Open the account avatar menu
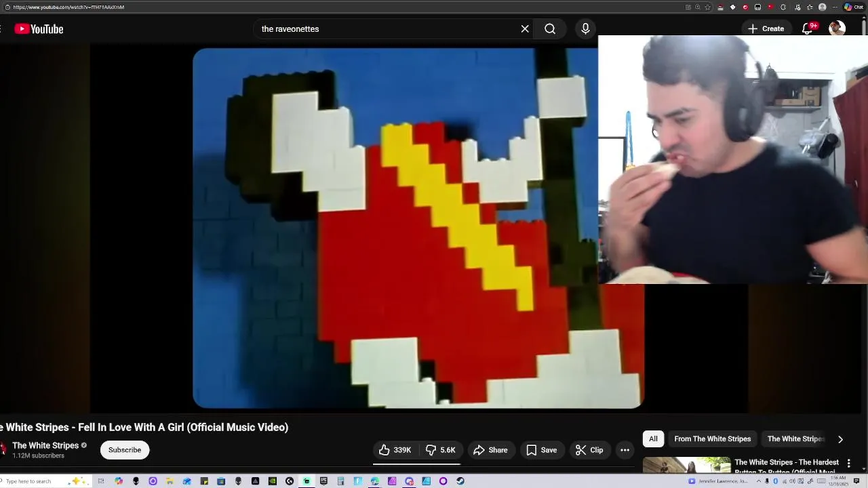Image resolution: width=868 pixels, height=488 pixels. tap(837, 28)
